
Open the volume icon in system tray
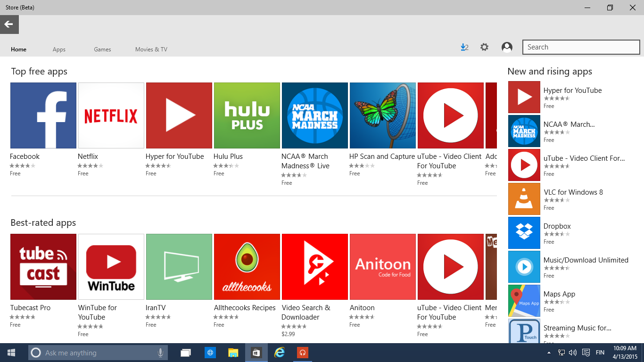tap(573, 353)
